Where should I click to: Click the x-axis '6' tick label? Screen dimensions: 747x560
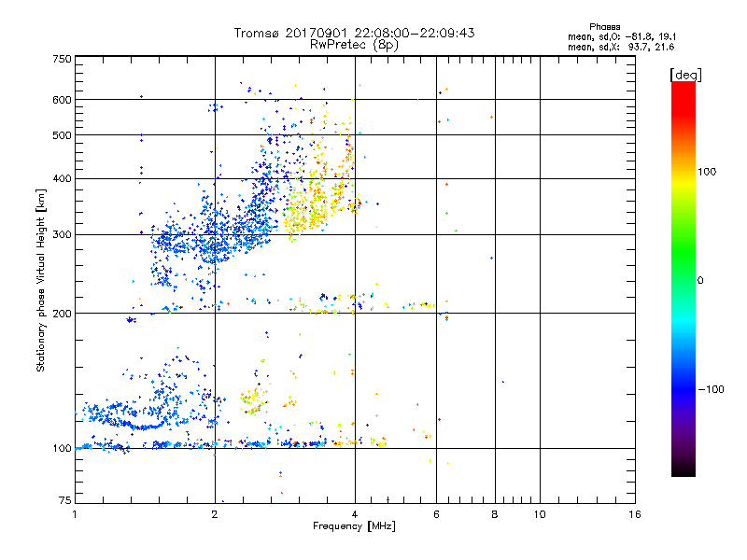[436, 514]
